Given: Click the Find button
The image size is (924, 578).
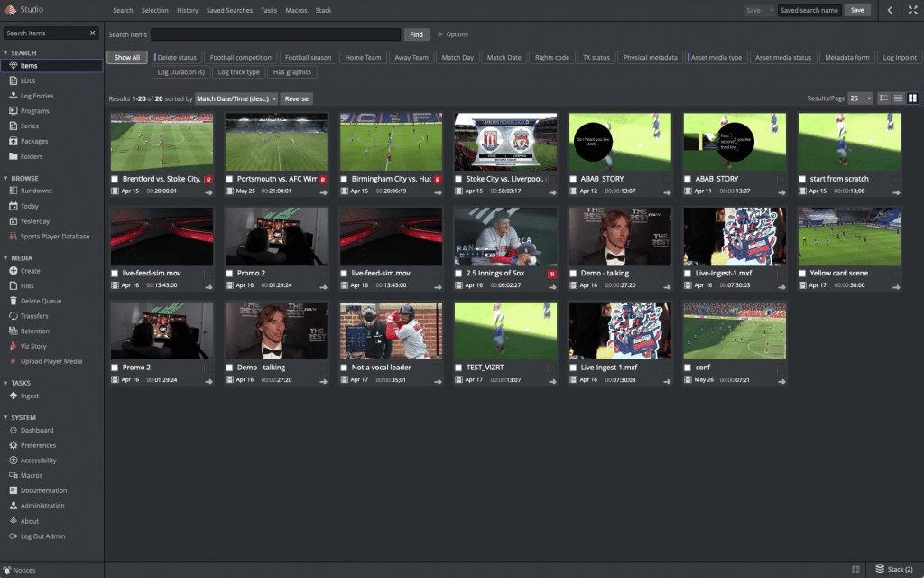Looking at the screenshot, I should [416, 34].
